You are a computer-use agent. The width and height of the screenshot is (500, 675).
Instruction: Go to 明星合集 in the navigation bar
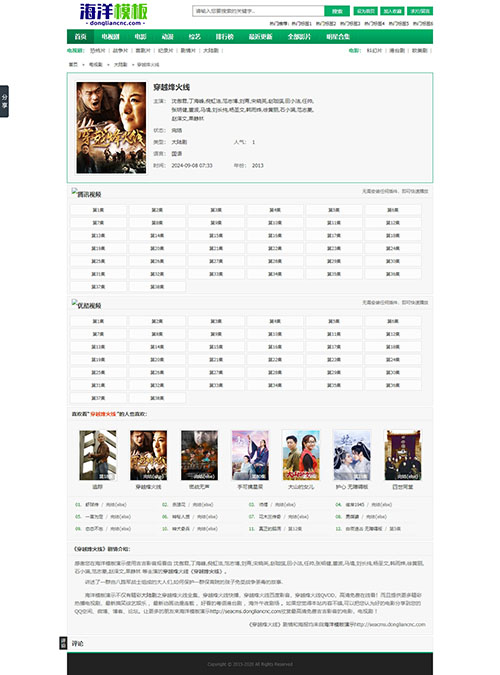(338, 37)
